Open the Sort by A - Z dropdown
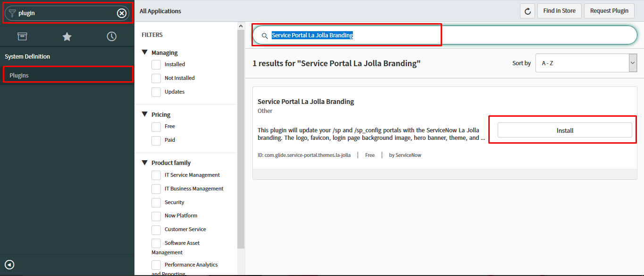644x276 pixels. click(x=586, y=63)
